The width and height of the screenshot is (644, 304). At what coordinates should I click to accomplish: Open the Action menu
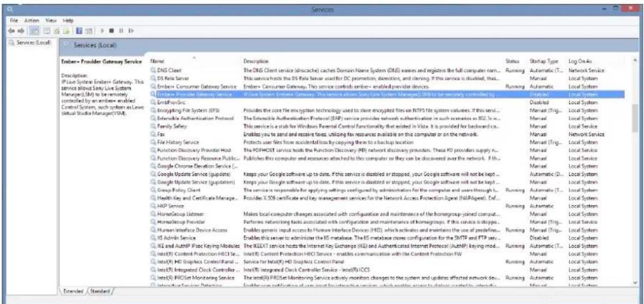pyautogui.click(x=31, y=20)
